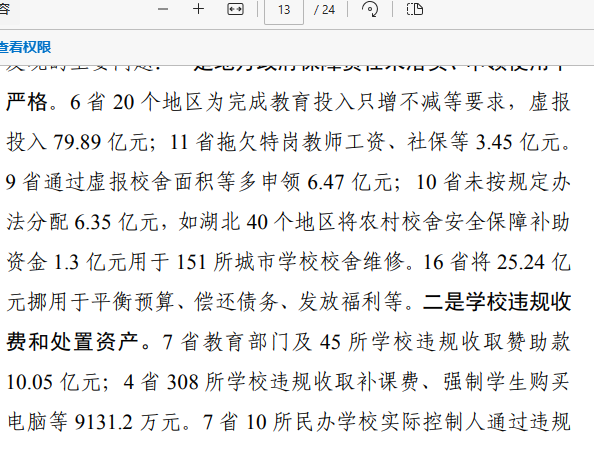
Task: Click the word "湖北" in the text
Action: [x=220, y=222]
